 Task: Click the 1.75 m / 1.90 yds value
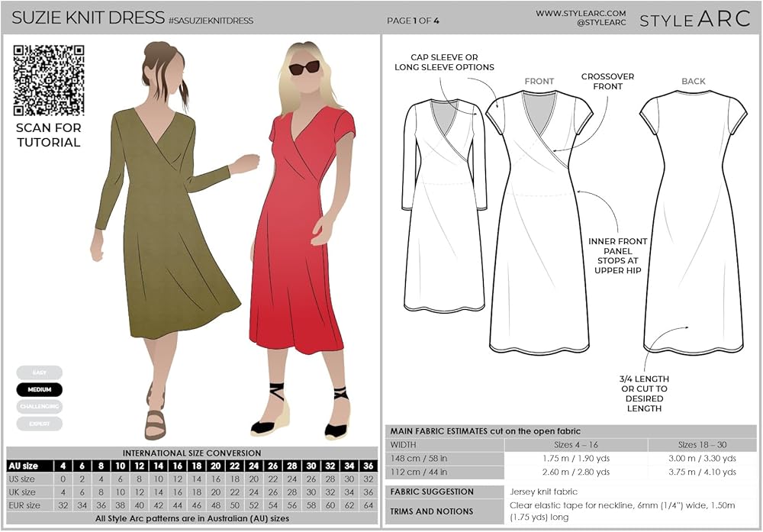point(576,459)
